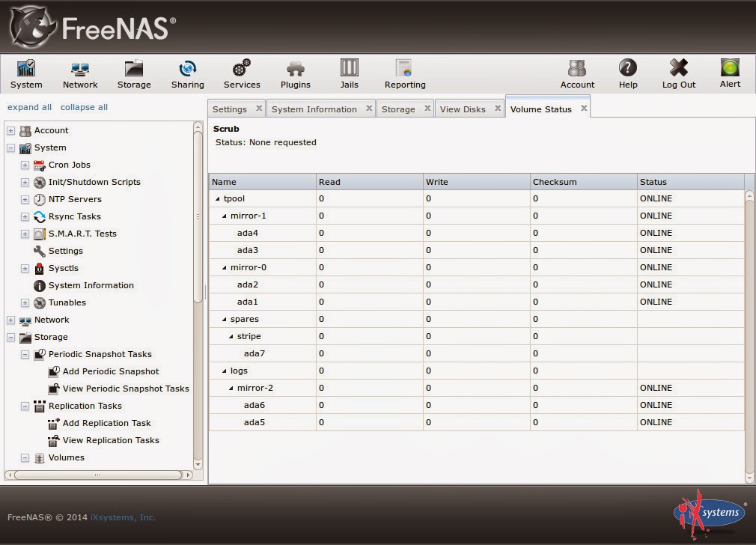Open the Storage toolbar icon
The width and height of the screenshot is (756, 545).
point(134,68)
